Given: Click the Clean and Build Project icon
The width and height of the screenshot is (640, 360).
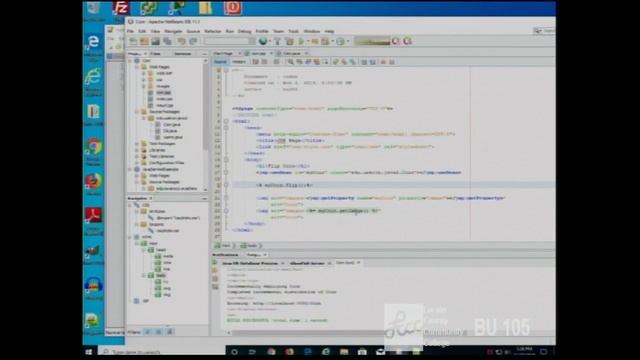Looking at the screenshot, I should click(x=289, y=41).
